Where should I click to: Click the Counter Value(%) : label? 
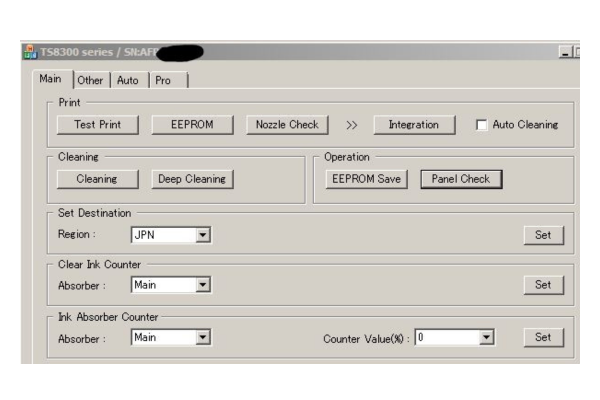pos(367,339)
